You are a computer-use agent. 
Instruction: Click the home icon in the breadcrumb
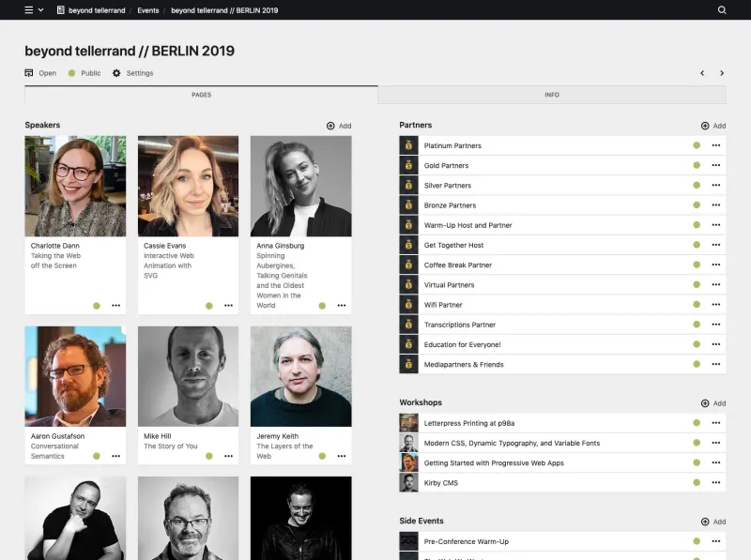pos(61,10)
